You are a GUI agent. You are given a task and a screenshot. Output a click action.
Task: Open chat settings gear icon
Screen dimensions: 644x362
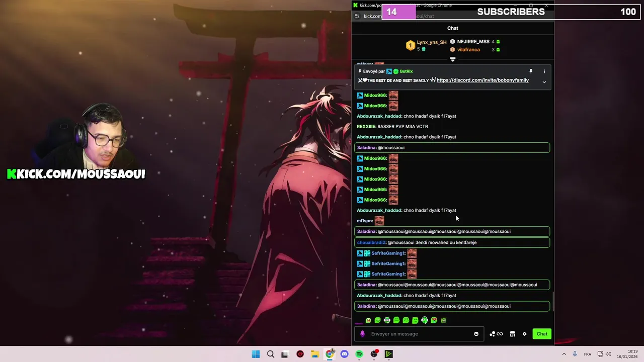524,334
